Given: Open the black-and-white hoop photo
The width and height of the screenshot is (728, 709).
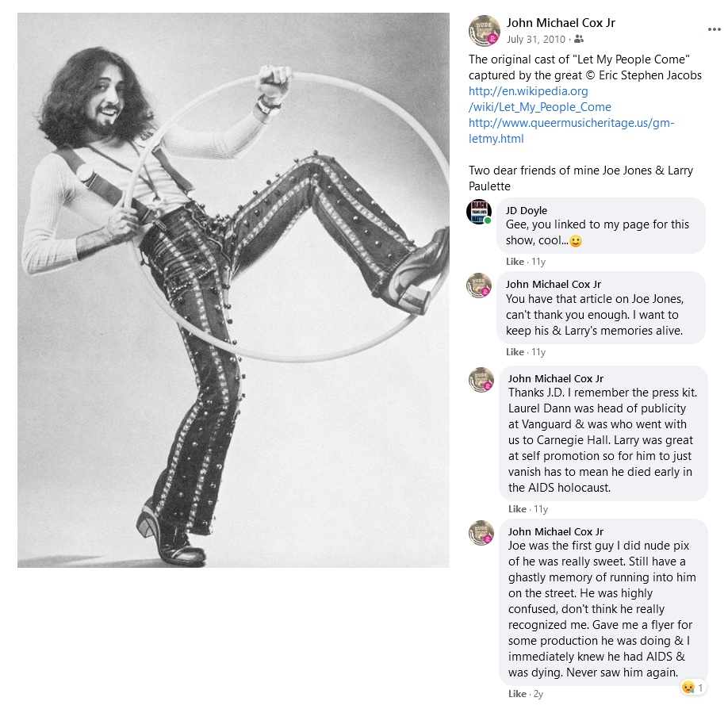Looking at the screenshot, I should click(233, 290).
